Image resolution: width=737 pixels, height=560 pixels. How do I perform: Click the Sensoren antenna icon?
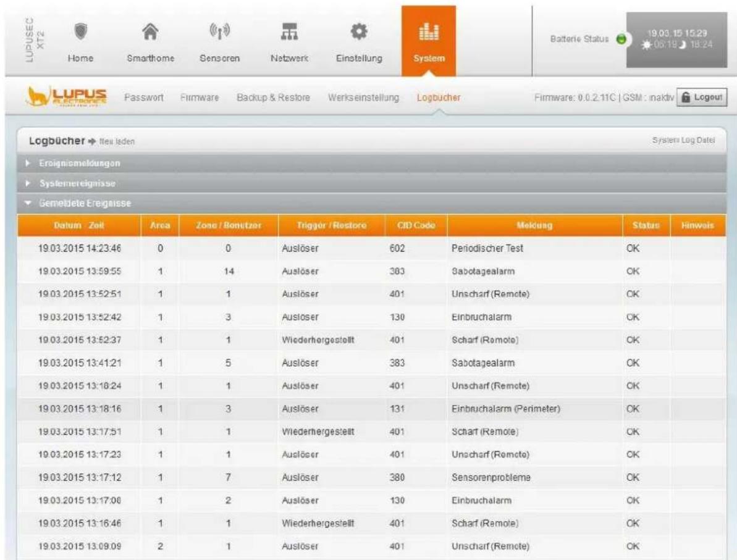click(x=219, y=32)
